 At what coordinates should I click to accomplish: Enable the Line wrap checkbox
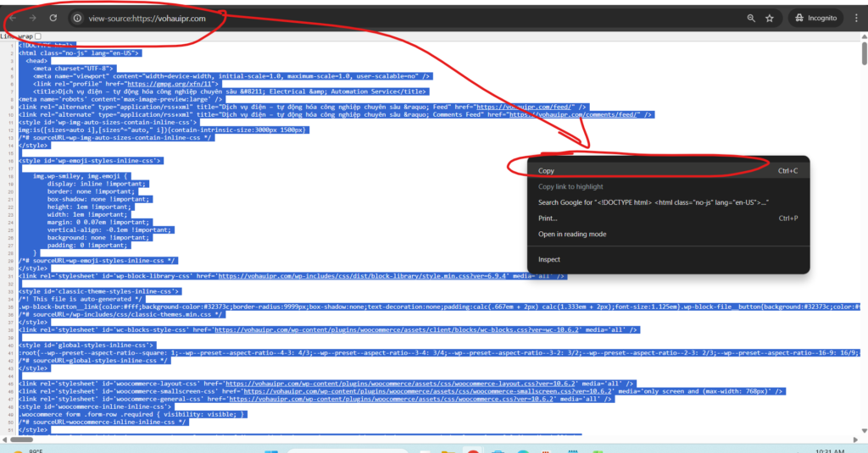click(37, 36)
